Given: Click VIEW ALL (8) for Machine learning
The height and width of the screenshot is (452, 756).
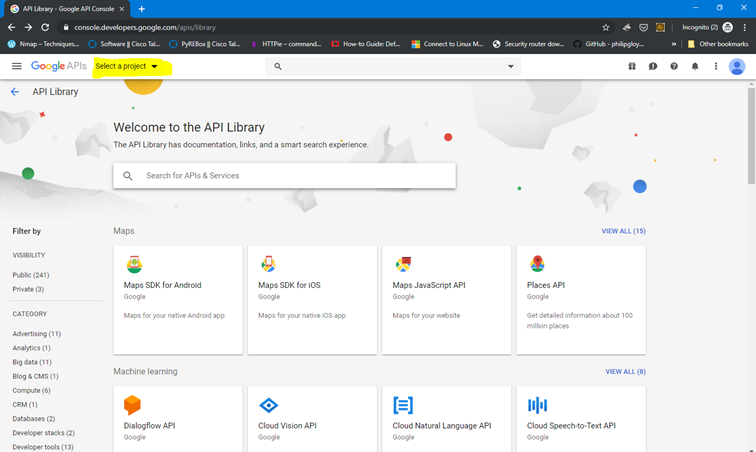Looking at the screenshot, I should pyautogui.click(x=625, y=371).
